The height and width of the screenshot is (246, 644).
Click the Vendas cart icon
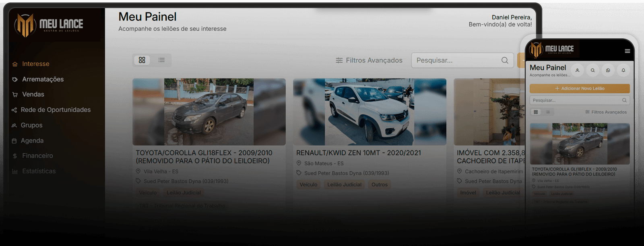coord(15,94)
